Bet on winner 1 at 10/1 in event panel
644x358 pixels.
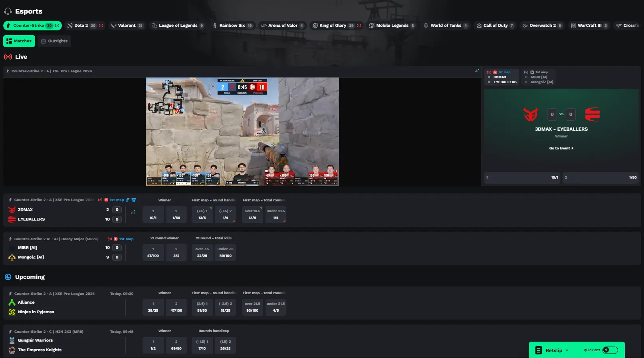[x=522, y=177]
